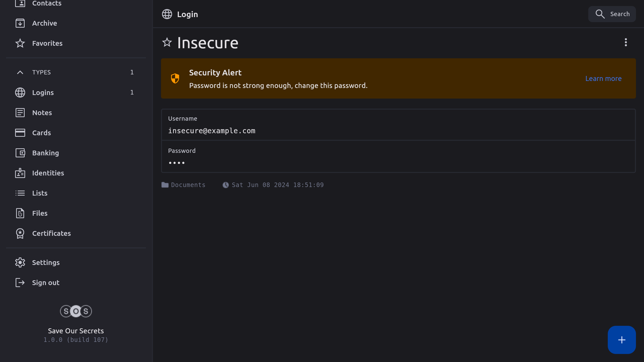Open the Identities badge icon
This screenshot has height=362, width=644.
point(20,173)
